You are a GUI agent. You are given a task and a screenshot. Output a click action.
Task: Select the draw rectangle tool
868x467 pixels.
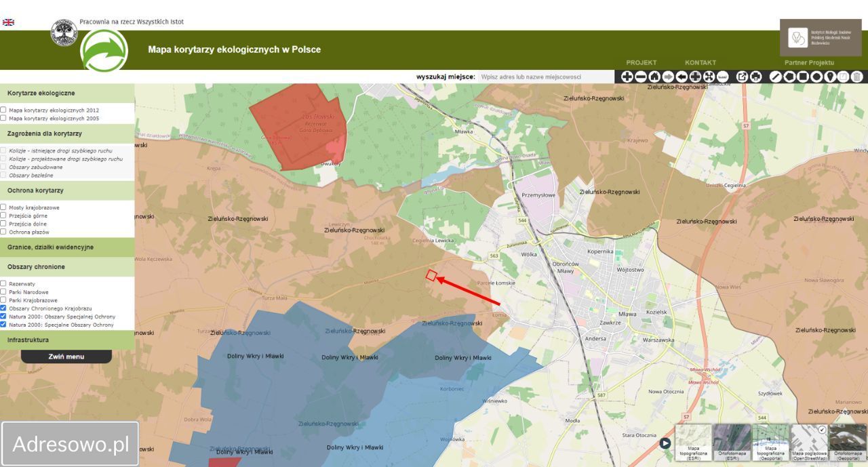pos(803,77)
